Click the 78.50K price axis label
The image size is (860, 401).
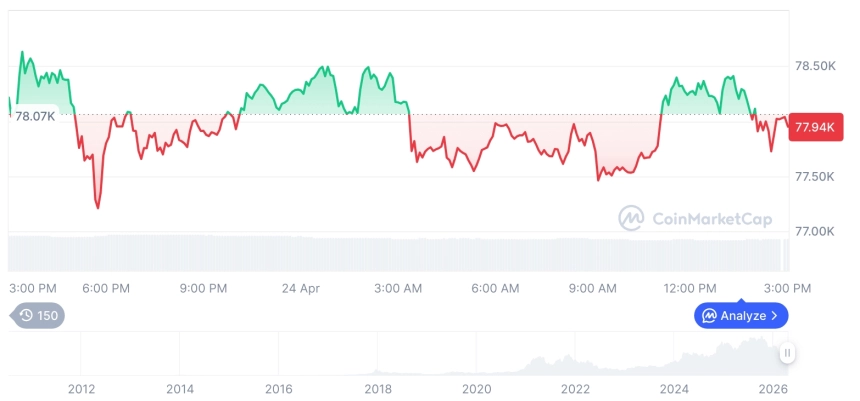pos(814,66)
